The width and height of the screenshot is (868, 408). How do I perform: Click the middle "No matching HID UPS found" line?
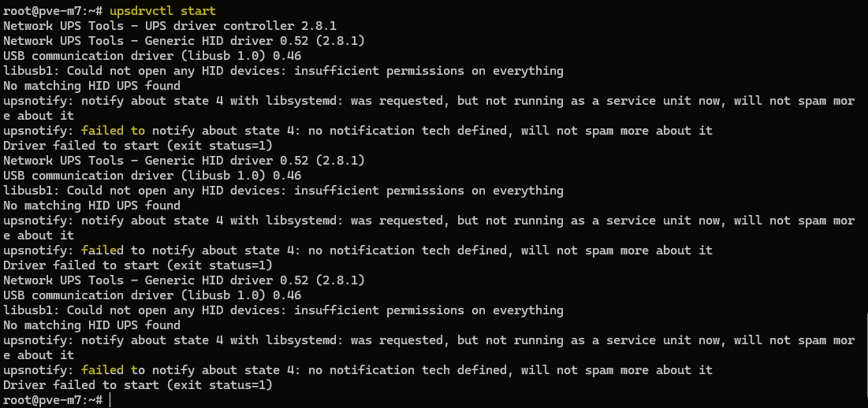[91, 206]
